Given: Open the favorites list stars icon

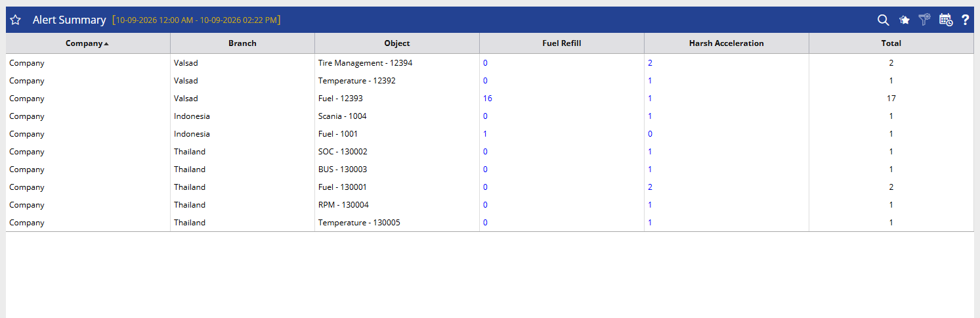Looking at the screenshot, I should click(904, 20).
